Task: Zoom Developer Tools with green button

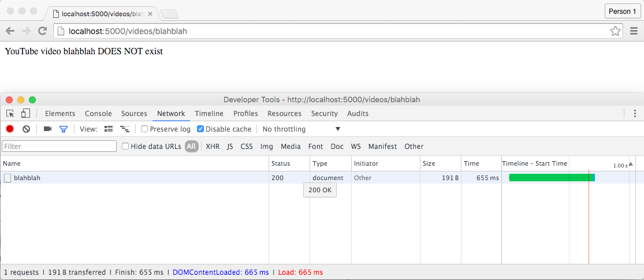Action: click(x=32, y=100)
